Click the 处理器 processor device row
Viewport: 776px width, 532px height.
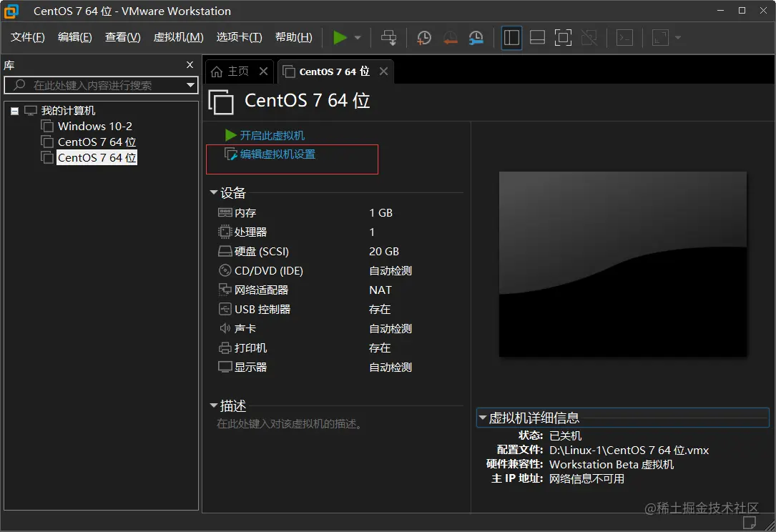click(317, 232)
